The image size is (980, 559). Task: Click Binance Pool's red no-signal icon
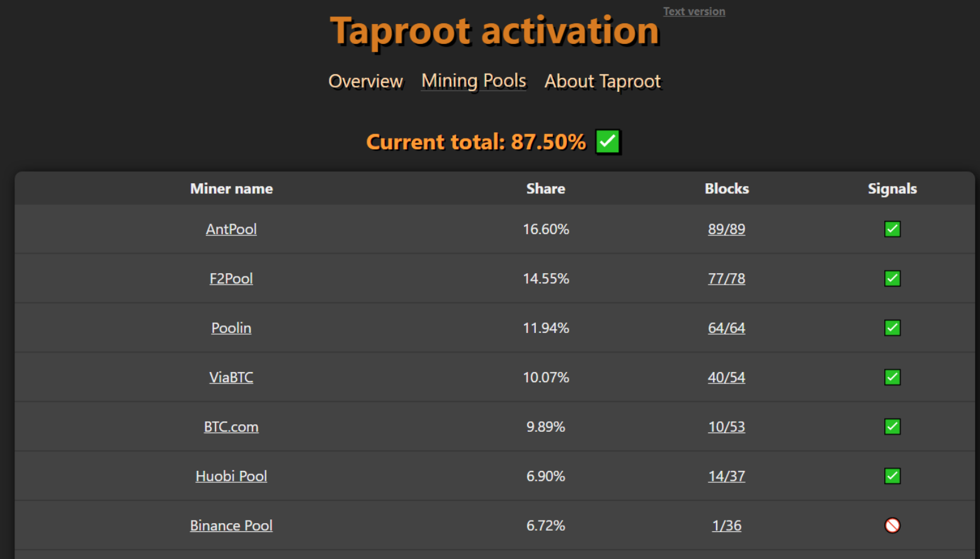pyautogui.click(x=892, y=526)
